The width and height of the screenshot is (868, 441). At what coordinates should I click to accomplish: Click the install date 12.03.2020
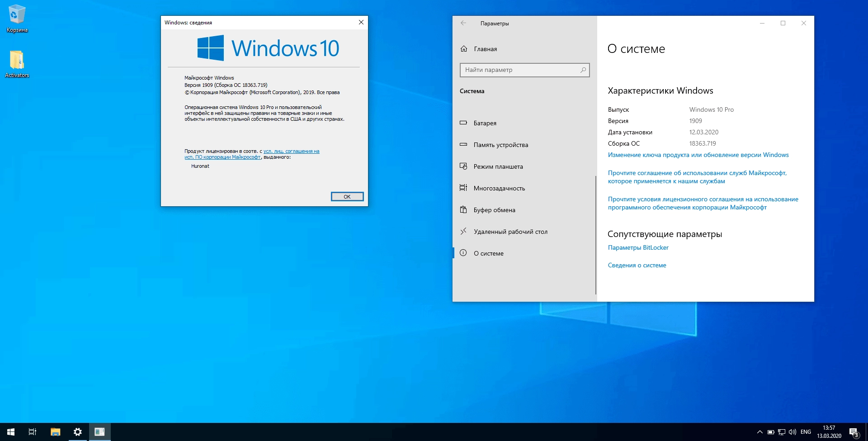pyautogui.click(x=704, y=132)
